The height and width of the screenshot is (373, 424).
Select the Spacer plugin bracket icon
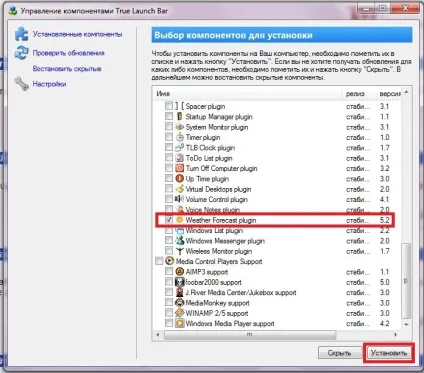(179, 106)
